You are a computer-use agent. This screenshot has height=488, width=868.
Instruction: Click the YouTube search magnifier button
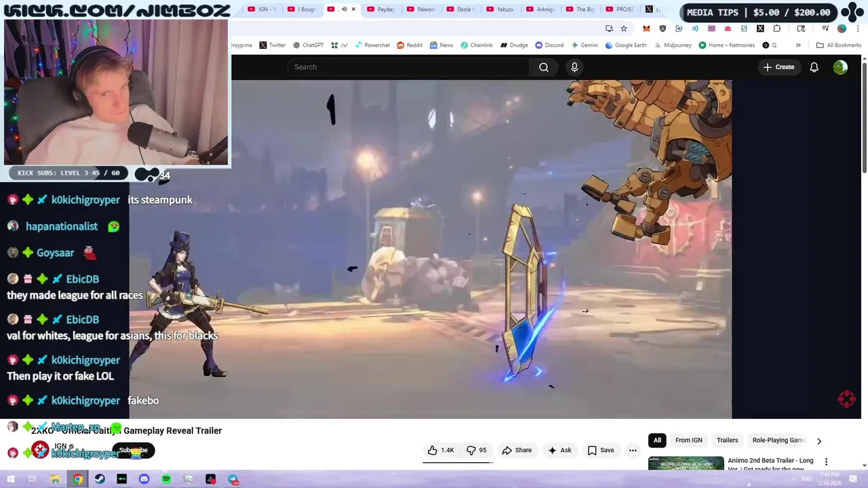pyautogui.click(x=543, y=67)
